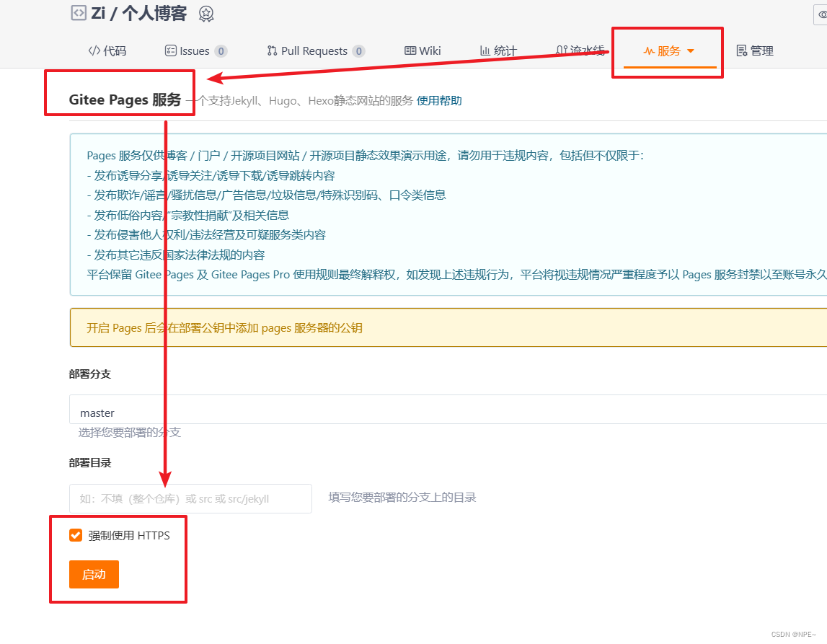Image resolution: width=827 pixels, height=644 pixels.
Task: Open the Pull Requests tab
Action: 315,50
